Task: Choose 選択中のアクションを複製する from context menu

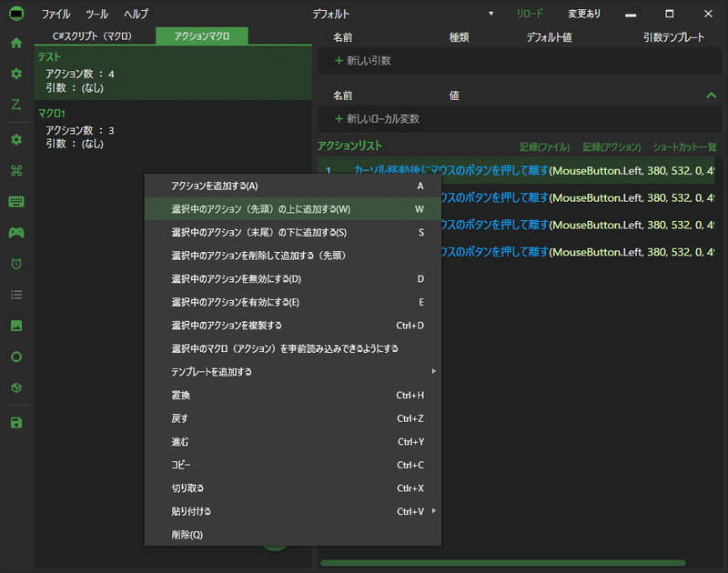Action: tap(293, 326)
